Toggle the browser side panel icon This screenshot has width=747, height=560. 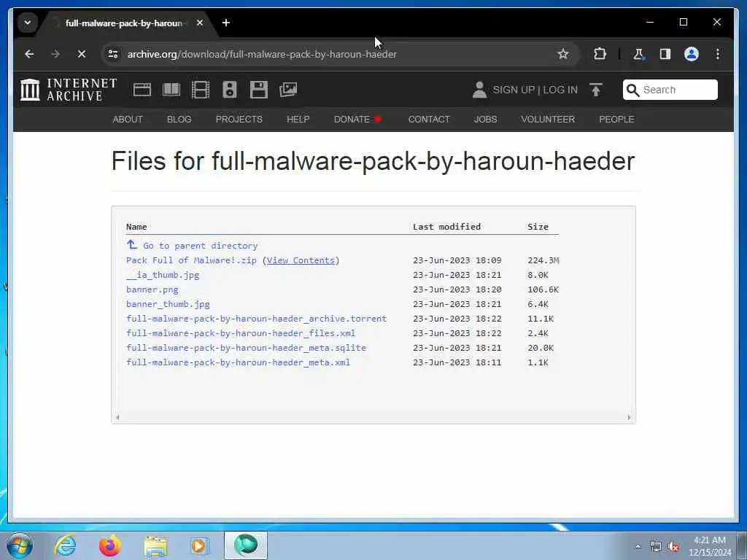tap(665, 54)
